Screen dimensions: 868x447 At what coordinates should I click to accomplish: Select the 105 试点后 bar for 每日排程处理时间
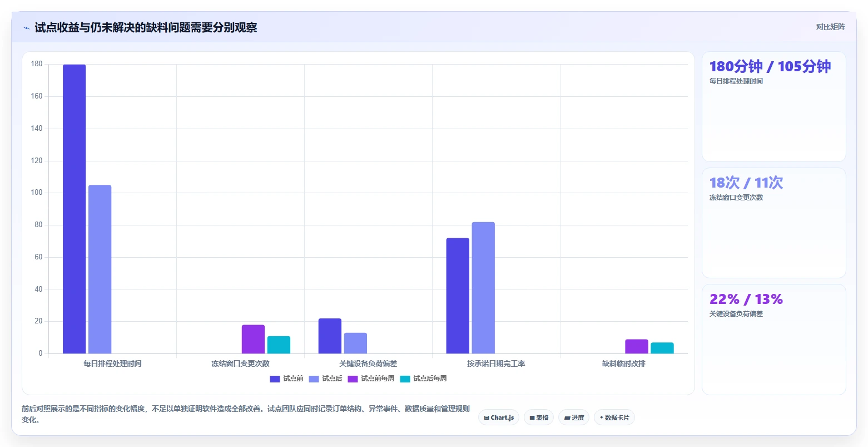(x=100, y=269)
